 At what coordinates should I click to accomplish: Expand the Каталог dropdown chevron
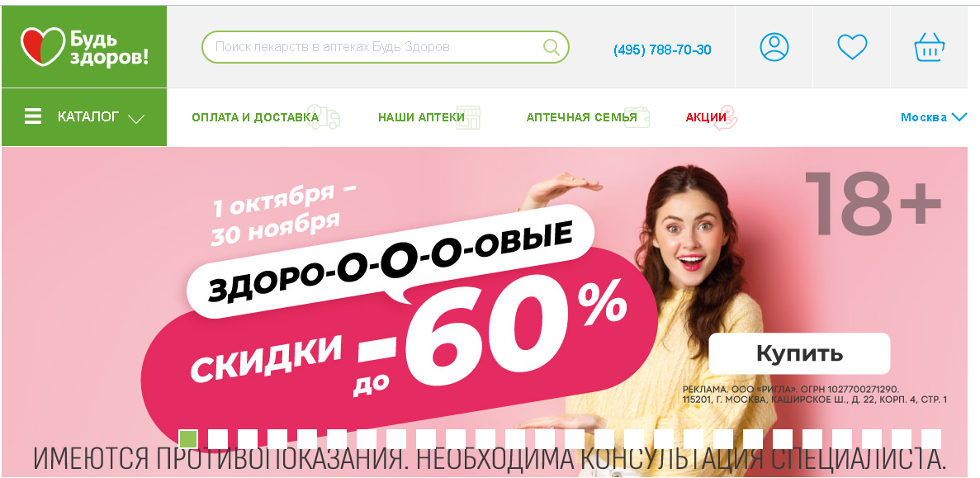(135, 119)
